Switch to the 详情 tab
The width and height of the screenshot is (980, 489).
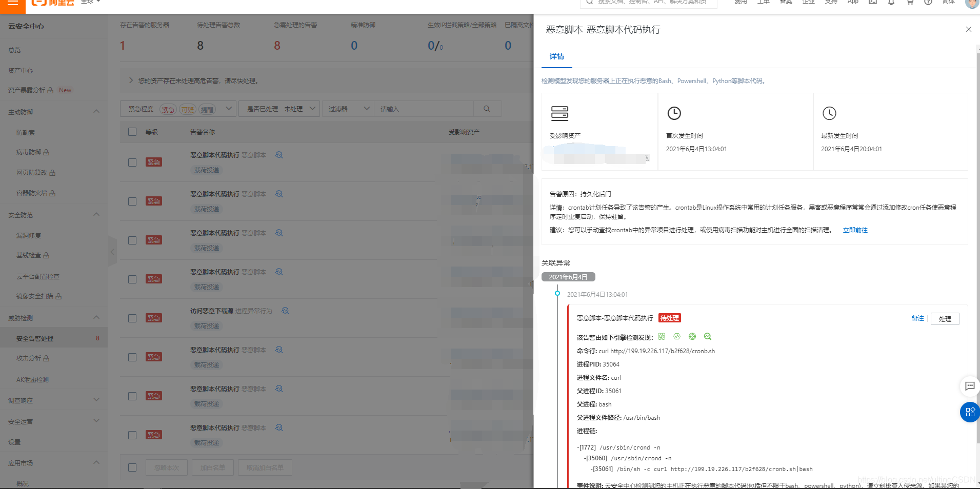pos(556,57)
